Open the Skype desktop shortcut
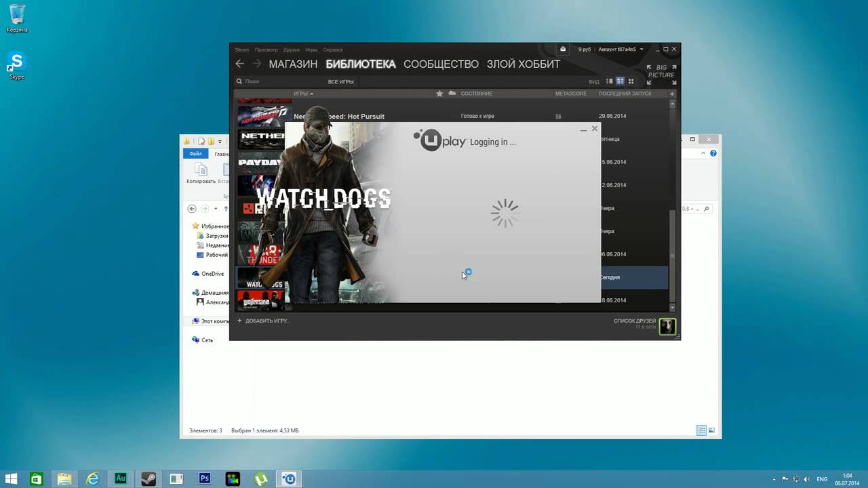 click(x=17, y=66)
